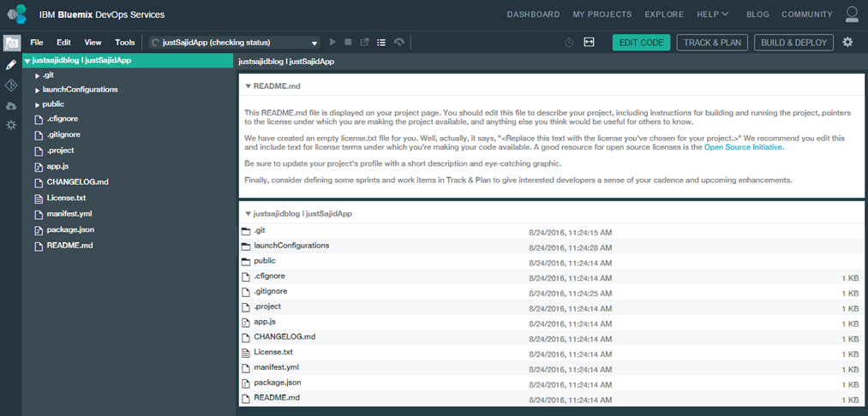Open the cloud deploy icon in left sidebar

coord(10,105)
